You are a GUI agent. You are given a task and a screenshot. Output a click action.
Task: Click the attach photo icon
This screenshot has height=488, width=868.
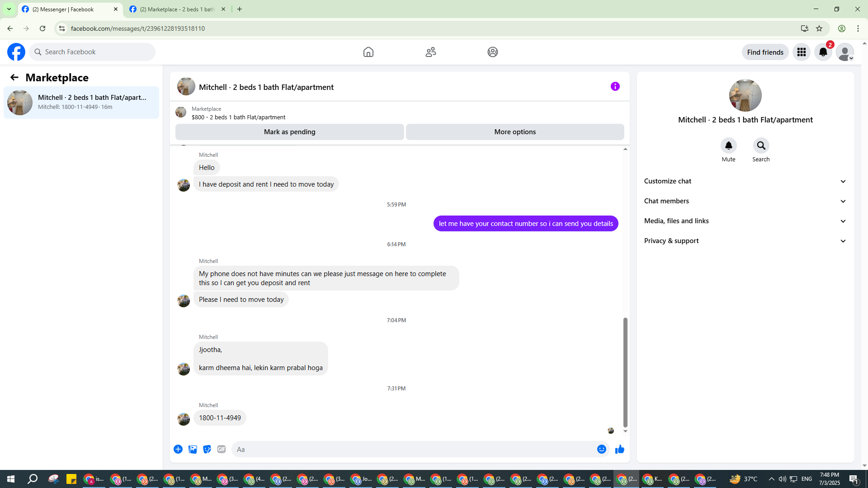click(x=193, y=449)
